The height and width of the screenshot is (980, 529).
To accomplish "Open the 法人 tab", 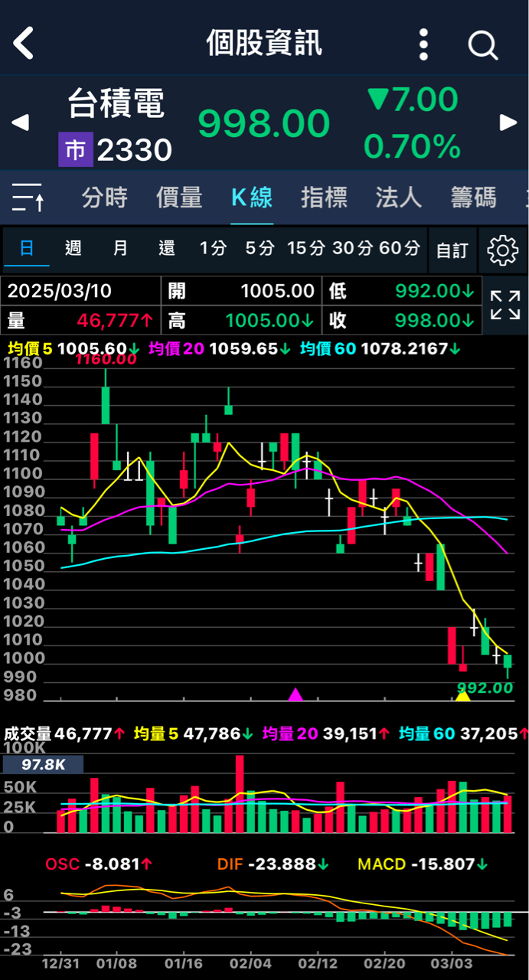I will tap(399, 198).
